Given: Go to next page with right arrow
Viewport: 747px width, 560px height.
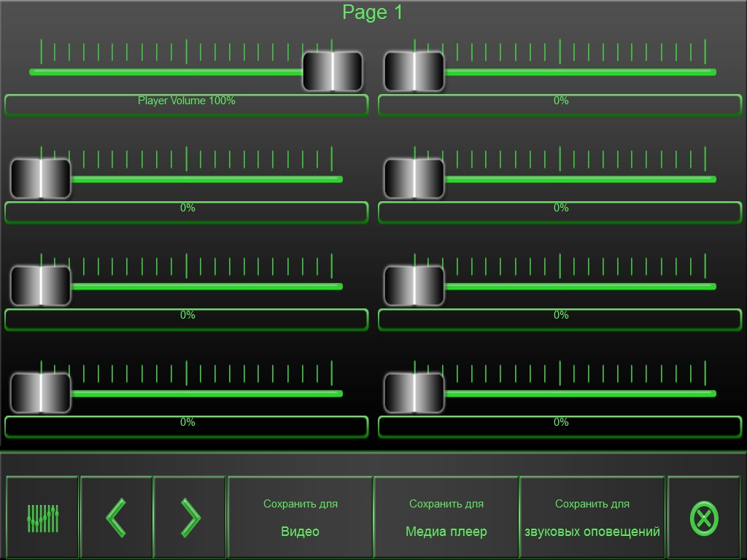Looking at the screenshot, I should [x=190, y=518].
